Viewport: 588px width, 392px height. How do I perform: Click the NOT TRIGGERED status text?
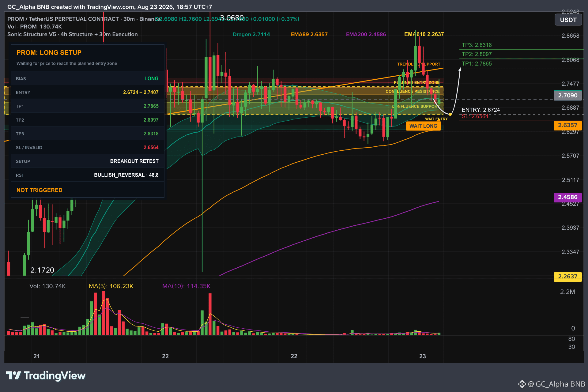[40, 190]
